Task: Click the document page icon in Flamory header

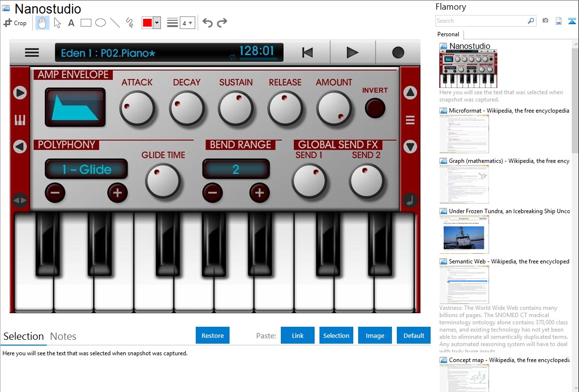Action: coord(559,21)
